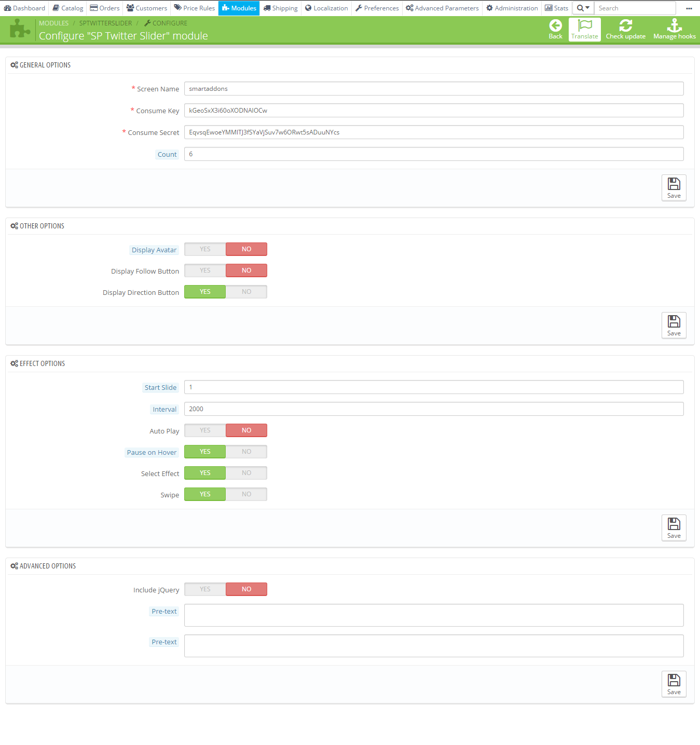Open the Customers menu
This screenshot has width=700, height=745.
[147, 8]
